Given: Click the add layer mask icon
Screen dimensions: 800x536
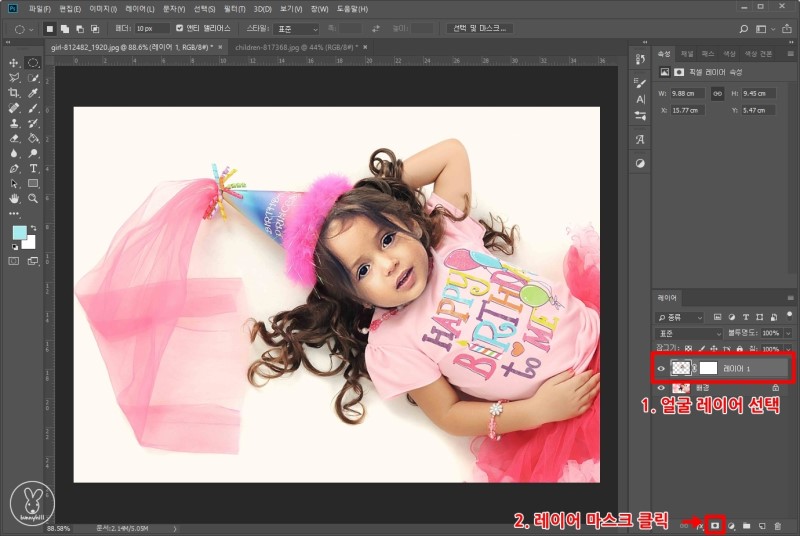Looking at the screenshot, I should click(715, 524).
